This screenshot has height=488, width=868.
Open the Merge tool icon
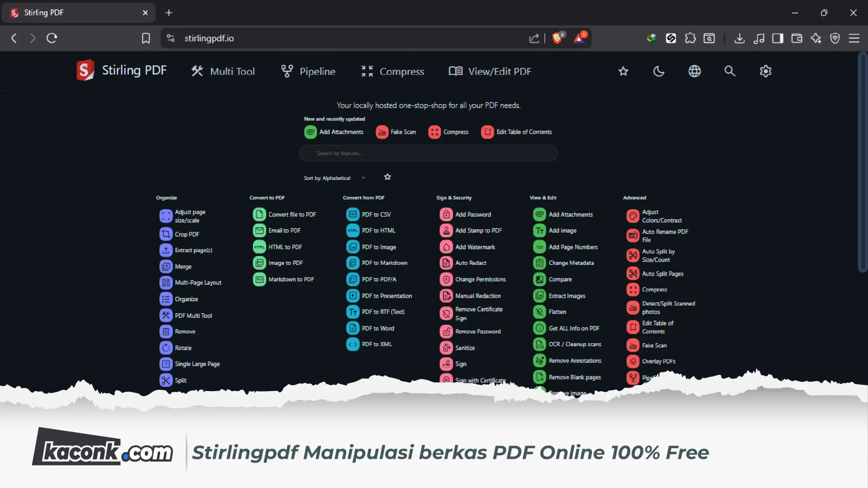tap(166, 266)
